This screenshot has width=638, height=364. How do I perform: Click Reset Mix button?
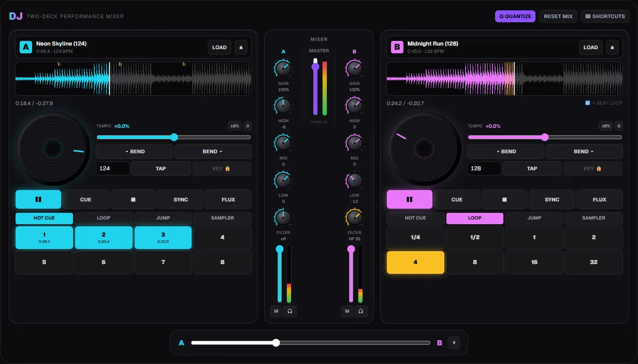tap(558, 16)
